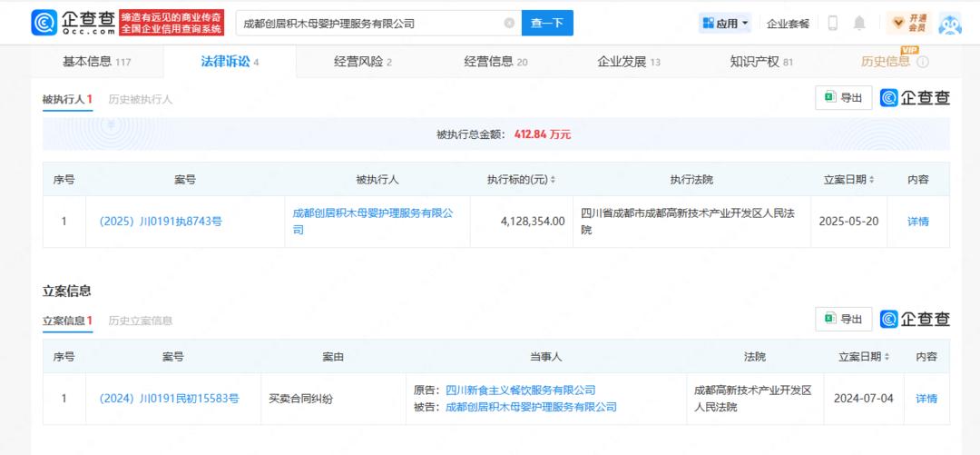Click the info icon beside 历史信息

(923, 63)
